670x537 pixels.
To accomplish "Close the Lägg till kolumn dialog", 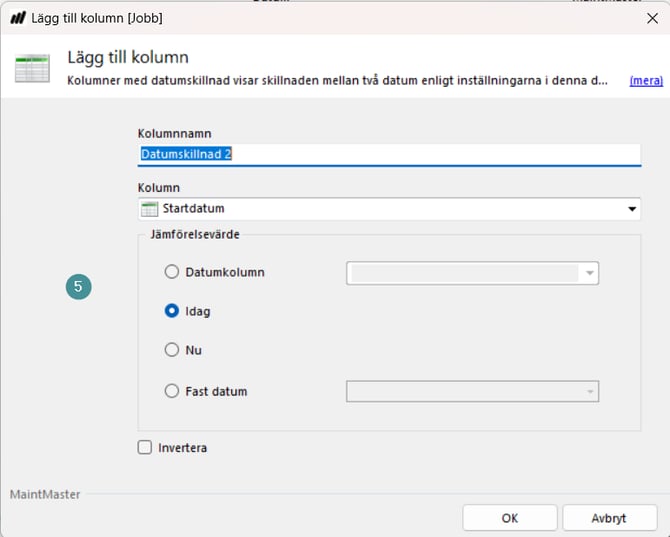I will tap(652, 18).
